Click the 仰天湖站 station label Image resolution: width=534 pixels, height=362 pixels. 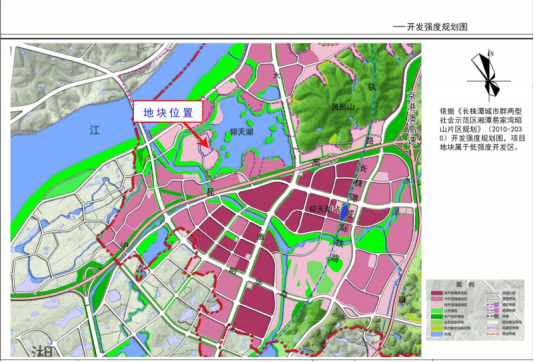click(x=324, y=209)
